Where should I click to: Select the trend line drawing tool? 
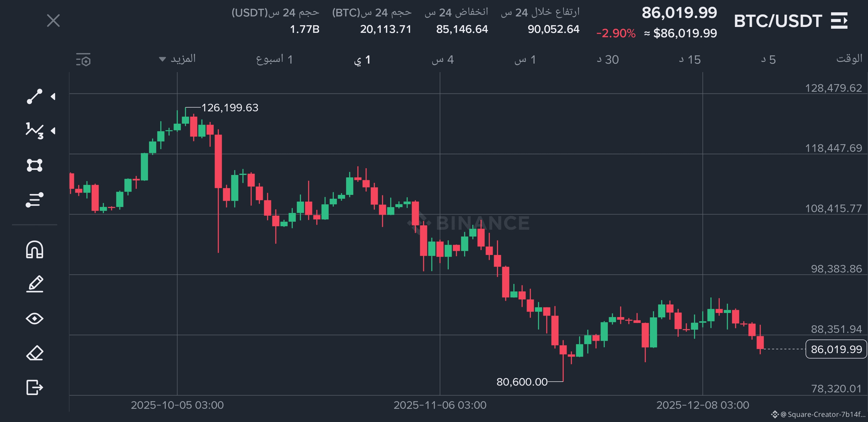tap(34, 97)
